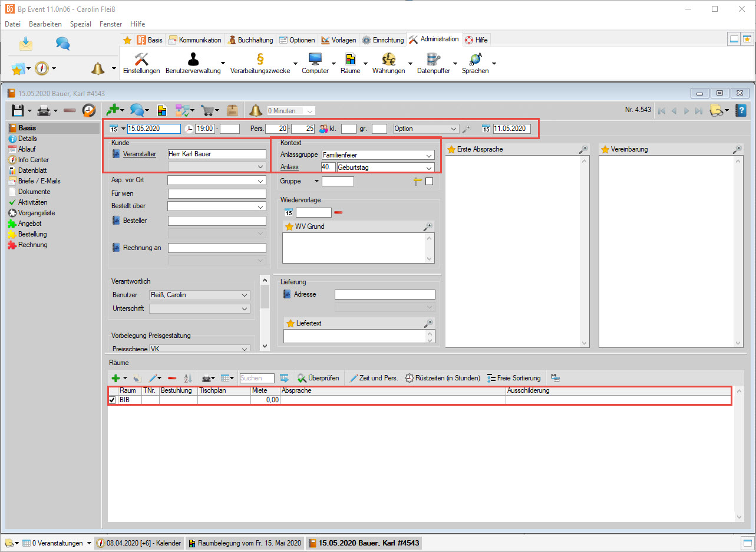Open Benutzerverwaltung user icon

click(x=193, y=60)
